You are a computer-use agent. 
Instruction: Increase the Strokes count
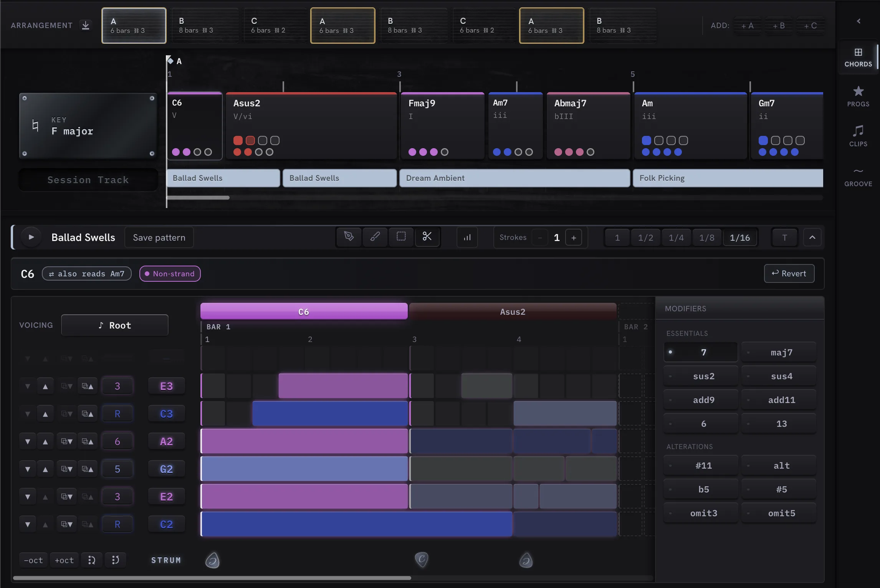coord(574,238)
